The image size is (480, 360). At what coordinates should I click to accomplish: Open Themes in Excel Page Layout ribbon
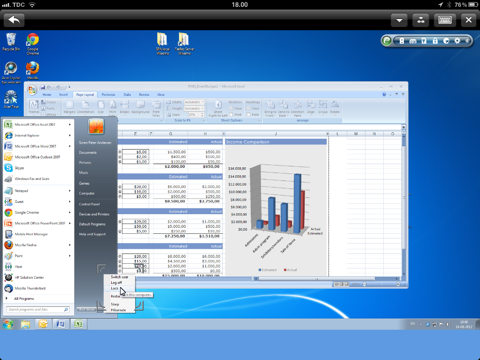(34, 107)
